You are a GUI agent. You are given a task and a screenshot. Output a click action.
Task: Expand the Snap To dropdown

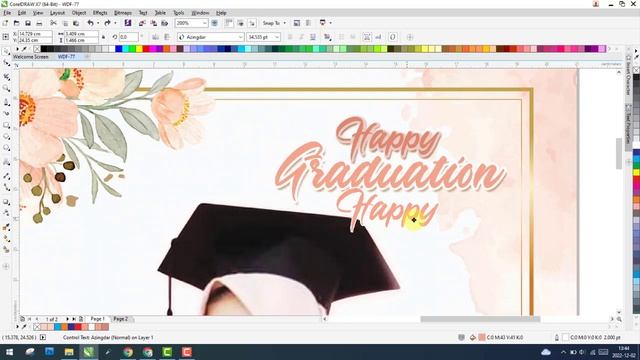[x=284, y=23]
